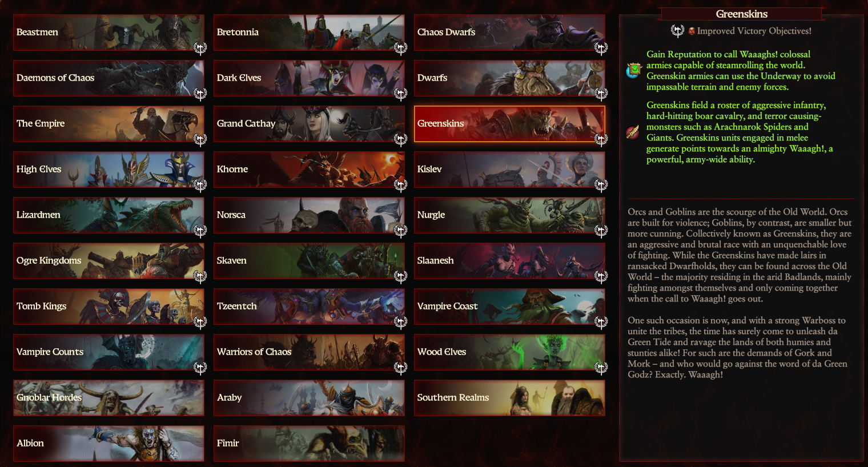Click the emblem icon beside Improved Victory Objectives
The width and height of the screenshot is (868, 467).
pos(677,31)
